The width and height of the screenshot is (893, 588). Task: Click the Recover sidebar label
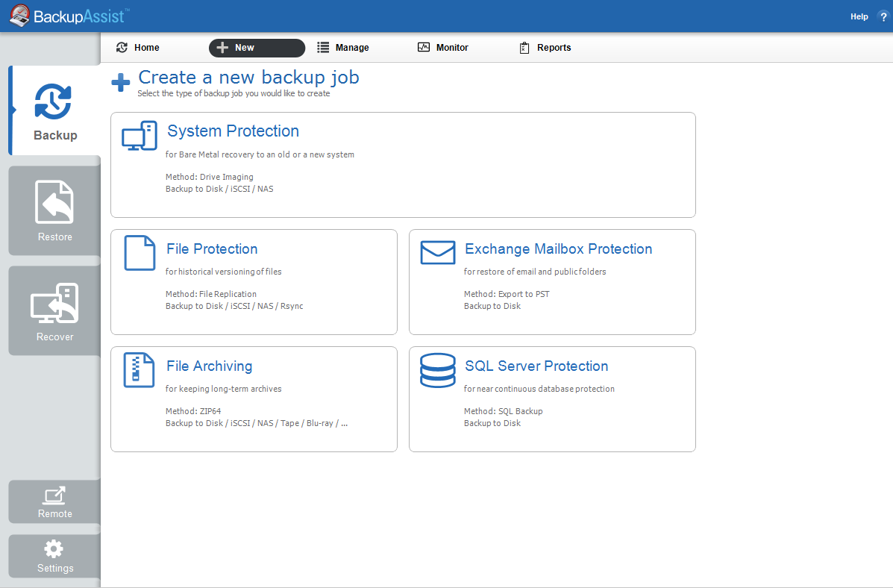(x=54, y=337)
